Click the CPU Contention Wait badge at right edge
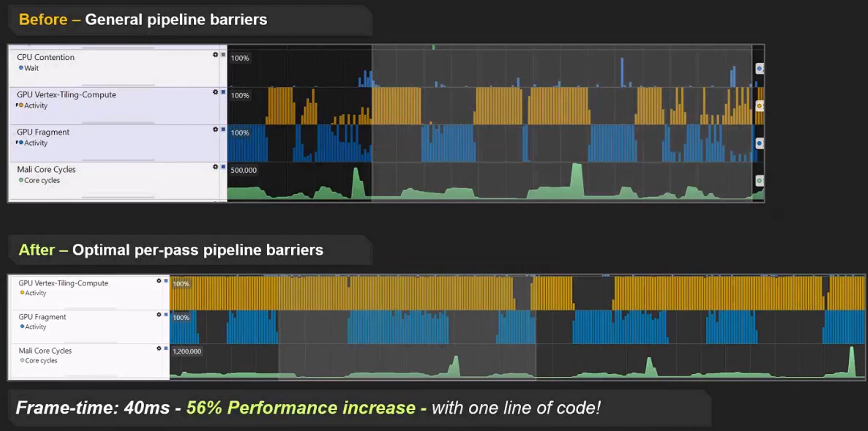Viewport: 868px width, 431px height. point(759,69)
